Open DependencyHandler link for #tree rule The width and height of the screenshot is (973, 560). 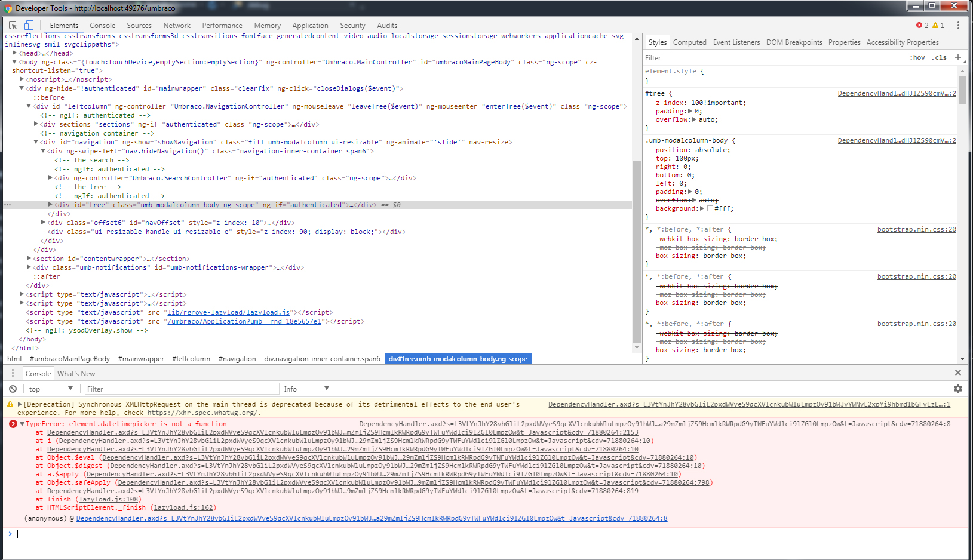897,93
